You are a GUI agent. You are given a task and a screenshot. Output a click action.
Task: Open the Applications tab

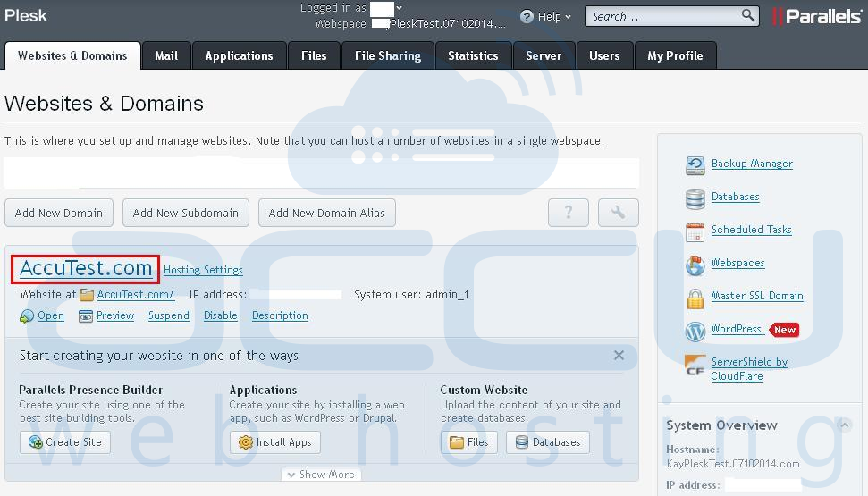point(240,55)
